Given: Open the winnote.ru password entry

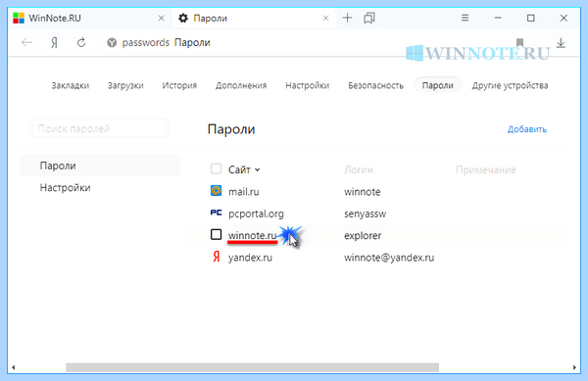Looking at the screenshot, I should pos(253,235).
